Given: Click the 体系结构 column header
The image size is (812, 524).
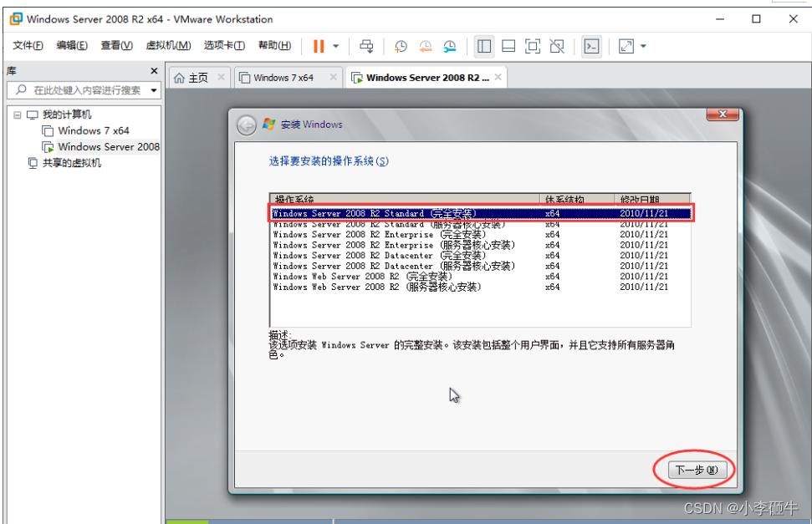Looking at the screenshot, I should (x=577, y=200).
